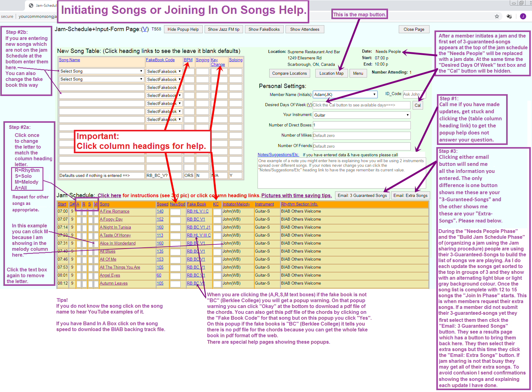This screenshot has width=532, height=392.
Task: Click the Close Page button
Action: (414, 29)
